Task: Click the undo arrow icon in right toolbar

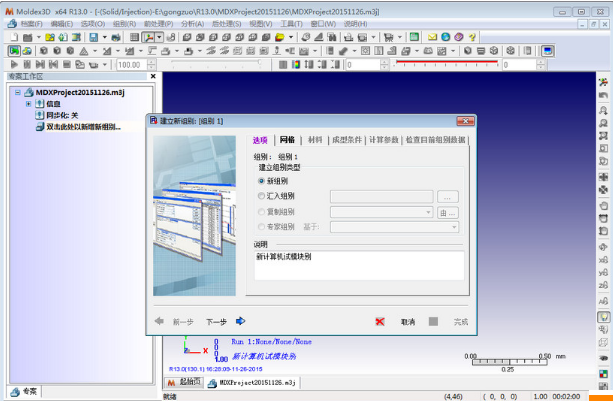Action: point(603,95)
